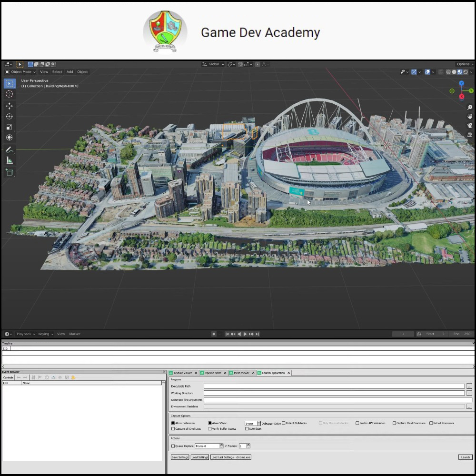Toggle the auto keying record button
This screenshot has width=476, height=476.
[x=214, y=334]
